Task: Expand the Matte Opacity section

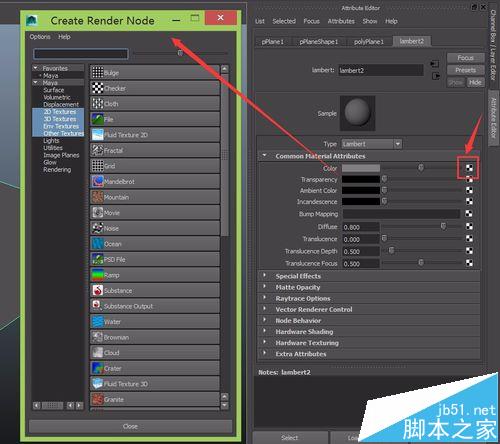Action: click(265, 287)
